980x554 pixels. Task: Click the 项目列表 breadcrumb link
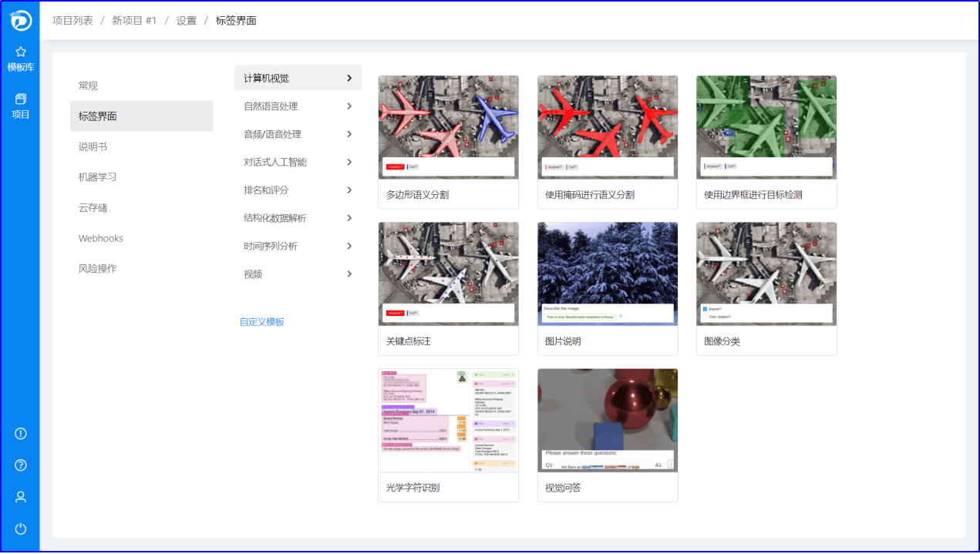point(72,21)
